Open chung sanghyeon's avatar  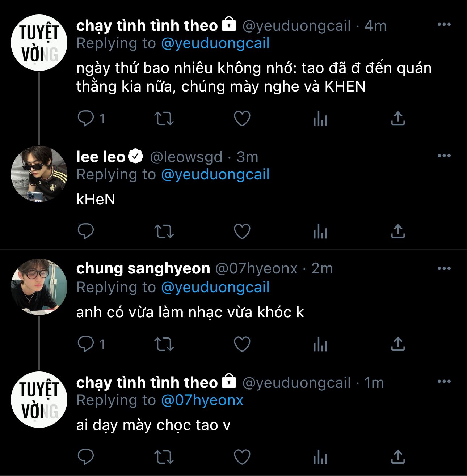39,287
